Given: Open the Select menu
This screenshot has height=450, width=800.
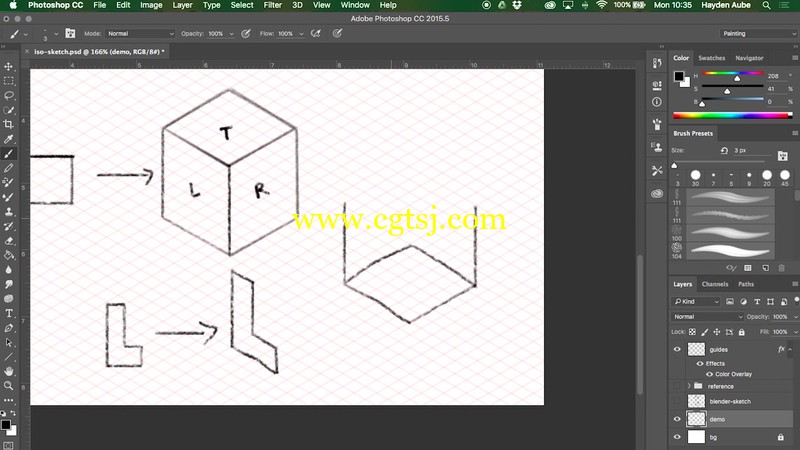Looking at the screenshot, I should tap(242, 5).
